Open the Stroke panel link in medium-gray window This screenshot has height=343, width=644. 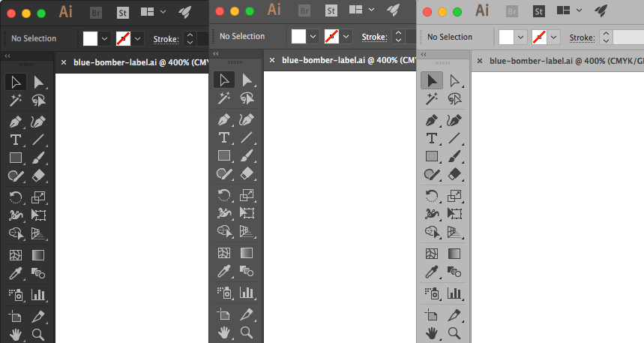[375, 37]
